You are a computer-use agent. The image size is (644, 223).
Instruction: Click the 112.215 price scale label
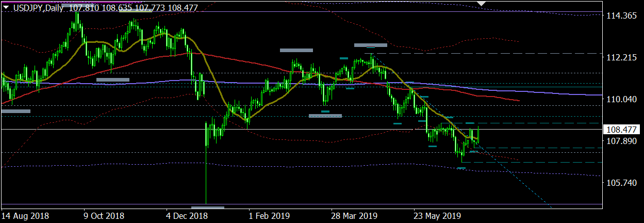point(622,58)
